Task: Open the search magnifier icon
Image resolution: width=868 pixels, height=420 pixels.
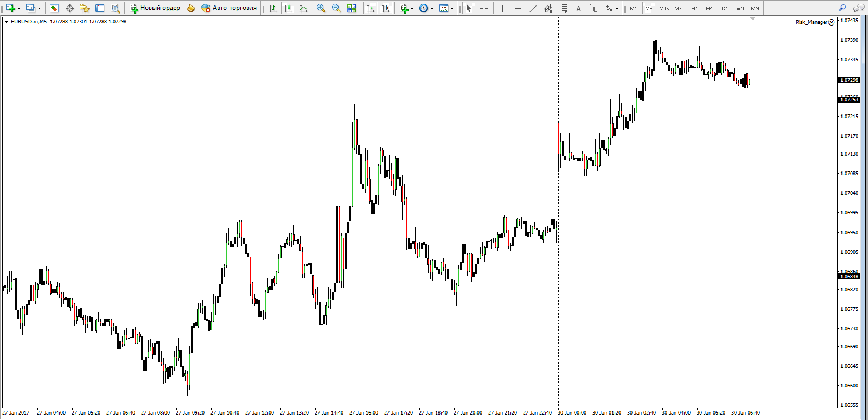Action: (x=842, y=8)
